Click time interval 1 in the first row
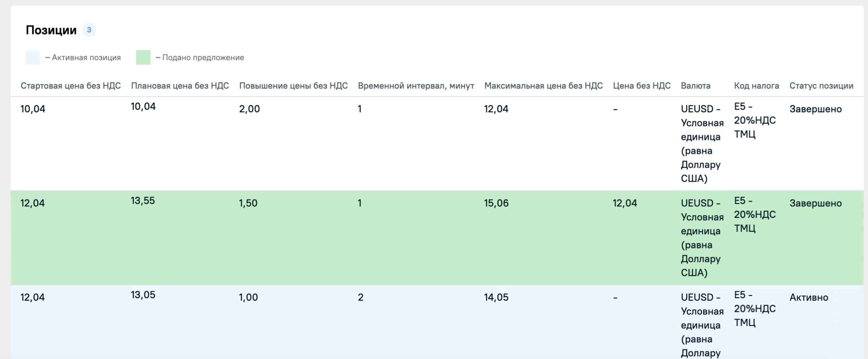Image resolution: width=868 pixels, height=359 pixels. coord(360,109)
